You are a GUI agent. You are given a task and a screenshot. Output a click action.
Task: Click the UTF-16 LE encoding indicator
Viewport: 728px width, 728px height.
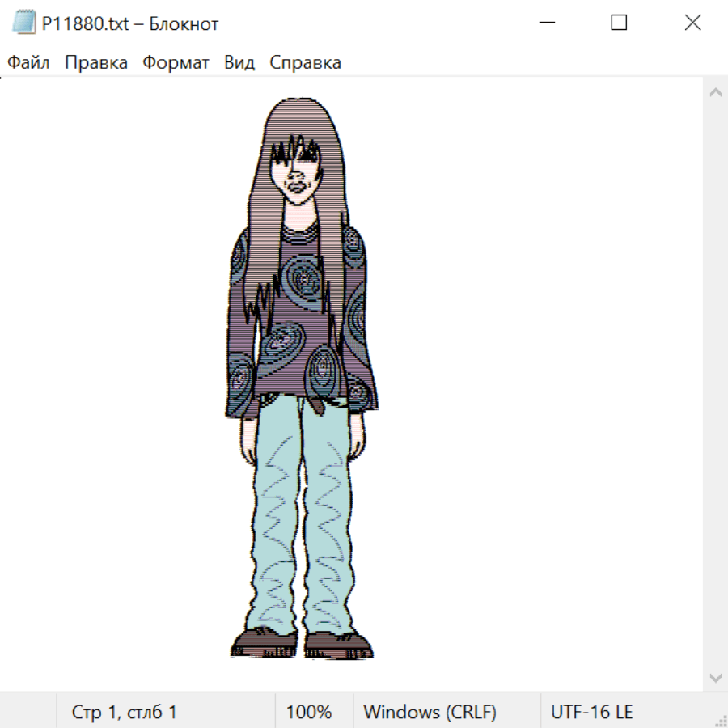tap(591, 712)
